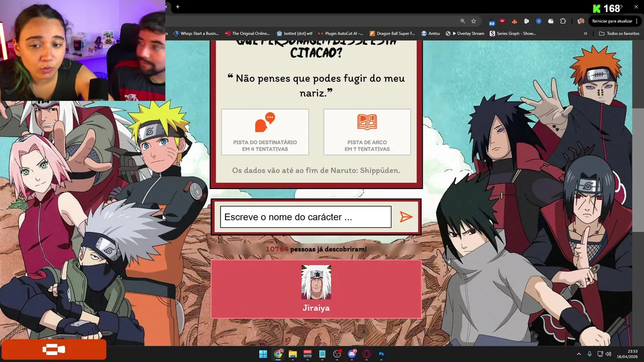Click the Naruto: Shippūden data note text
644x362 pixels.
pyautogui.click(x=316, y=170)
